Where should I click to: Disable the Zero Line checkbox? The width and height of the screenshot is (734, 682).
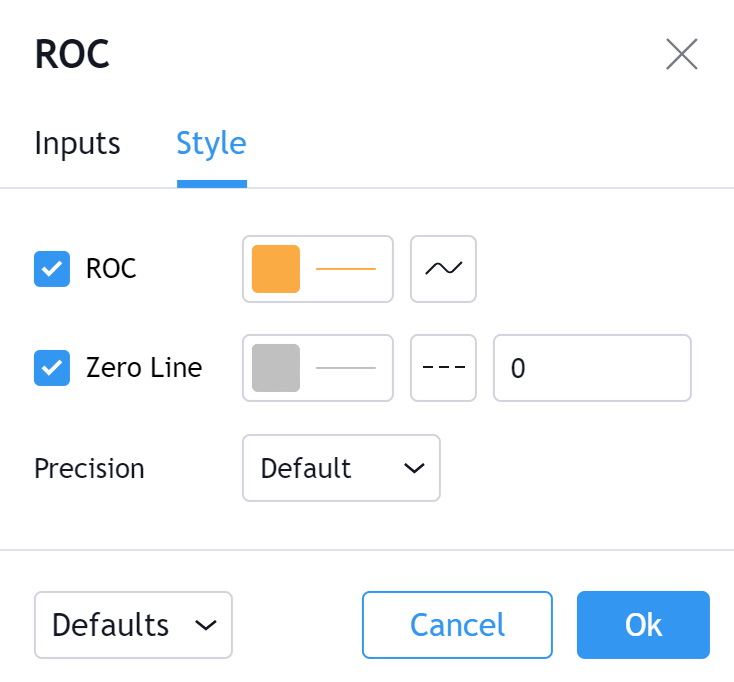pos(52,368)
